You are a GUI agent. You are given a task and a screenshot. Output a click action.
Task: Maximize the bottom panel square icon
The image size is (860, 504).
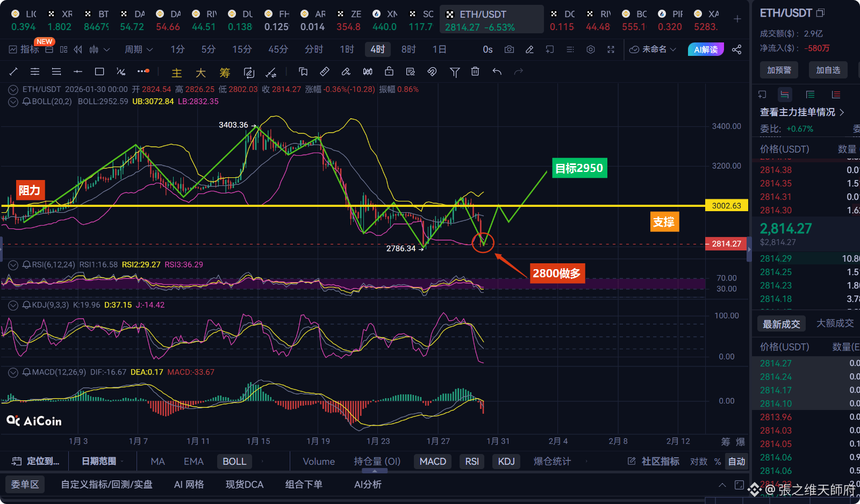[739, 485]
